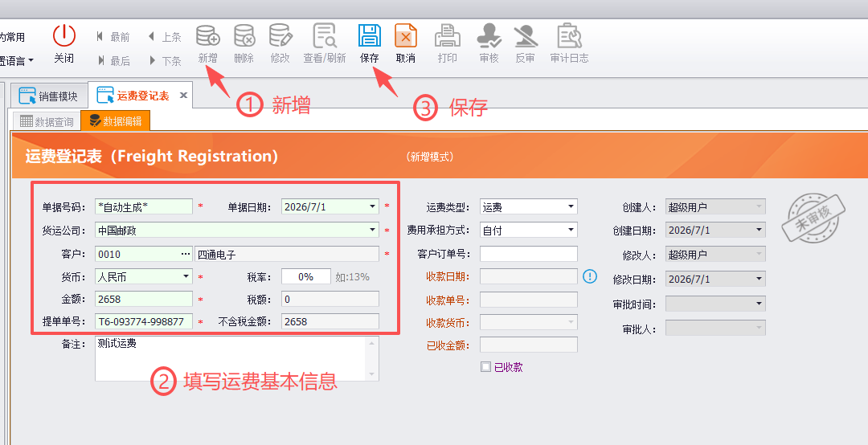
Task: Open the Audit Log (审计日志) icon
Action: point(569,35)
